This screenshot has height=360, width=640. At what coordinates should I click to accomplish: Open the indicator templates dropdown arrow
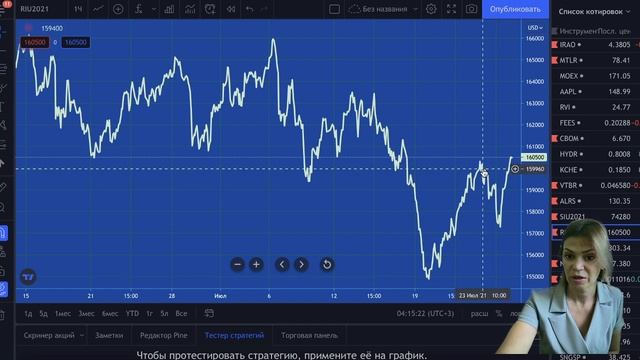coord(154,9)
